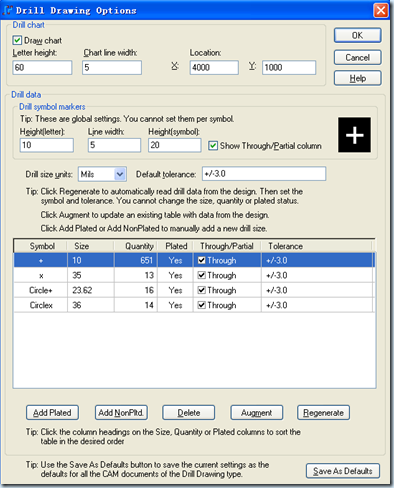
Task: Open the Drill size units dropdown
Action: [120, 174]
